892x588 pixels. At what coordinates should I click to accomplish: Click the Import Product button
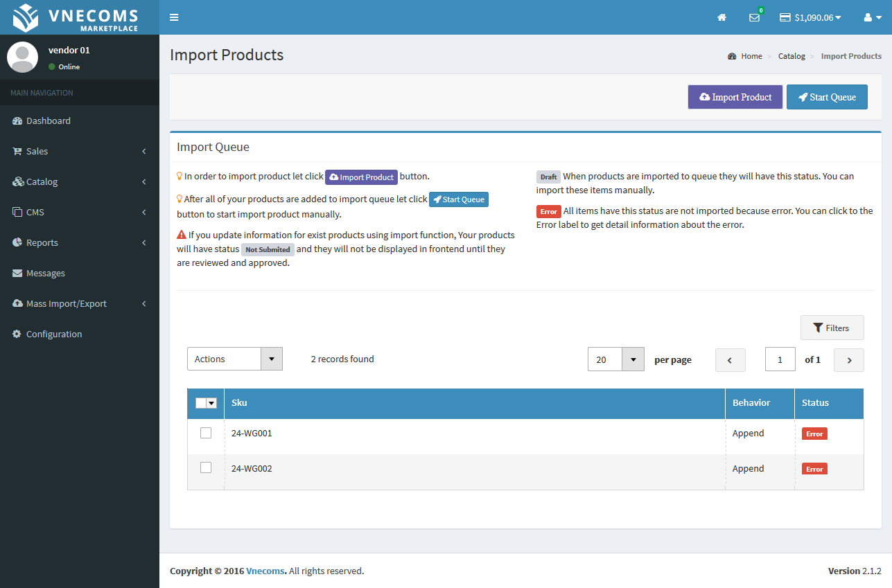735,97
